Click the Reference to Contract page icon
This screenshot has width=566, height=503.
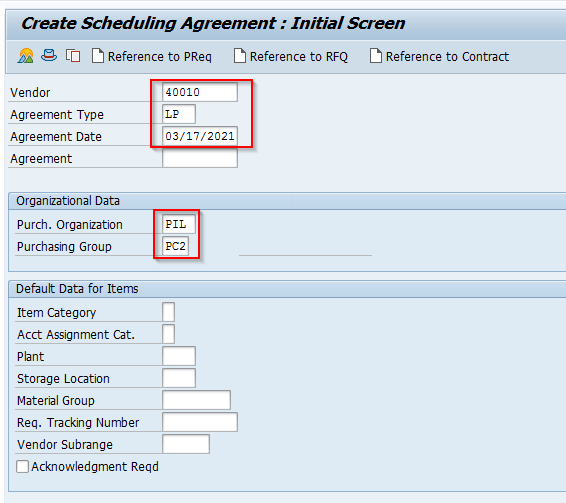pyautogui.click(x=375, y=56)
